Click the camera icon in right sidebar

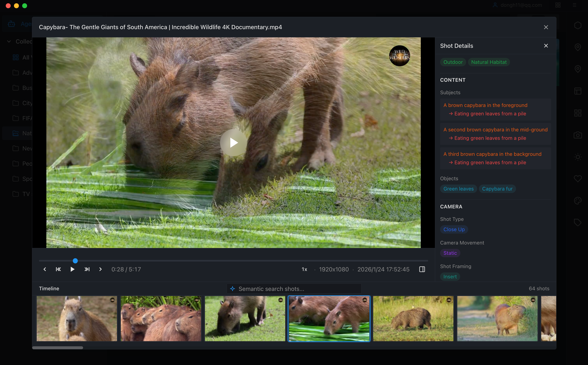578,135
